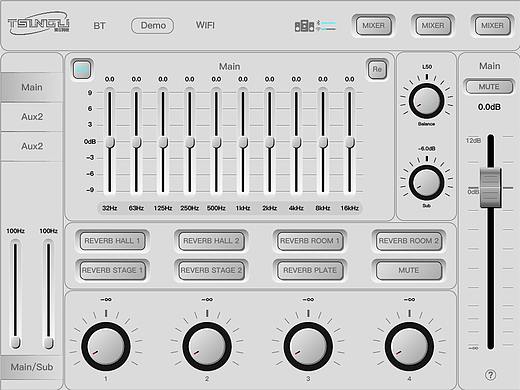The width and height of the screenshot is (520, 390).
Task: Click the first MIXER button
Action: tap(373, 26)
